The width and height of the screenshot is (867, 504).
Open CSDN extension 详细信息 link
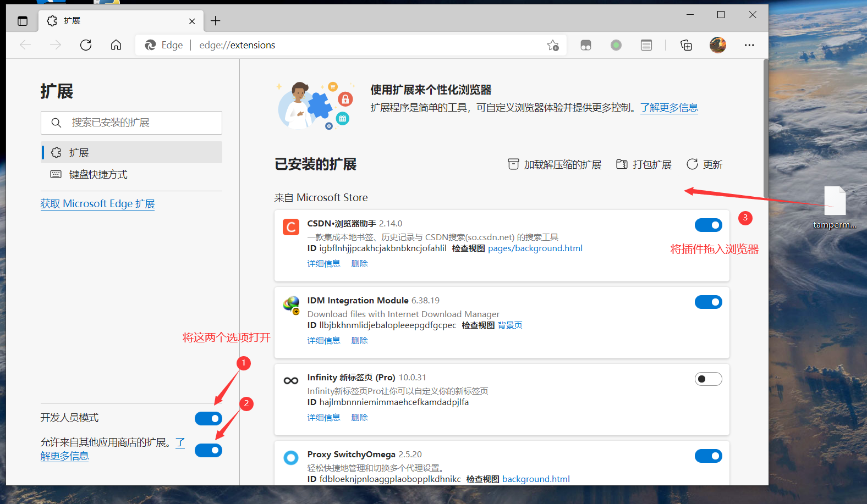(323, 264)
